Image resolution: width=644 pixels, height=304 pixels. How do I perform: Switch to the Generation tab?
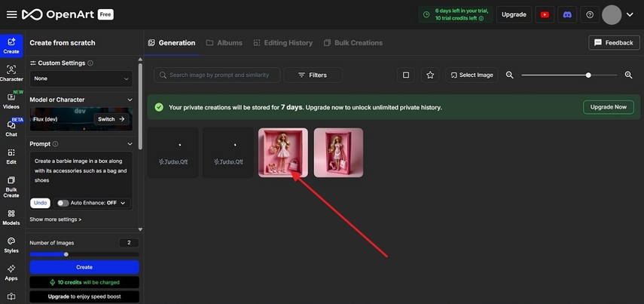click(x=171, y=43)
